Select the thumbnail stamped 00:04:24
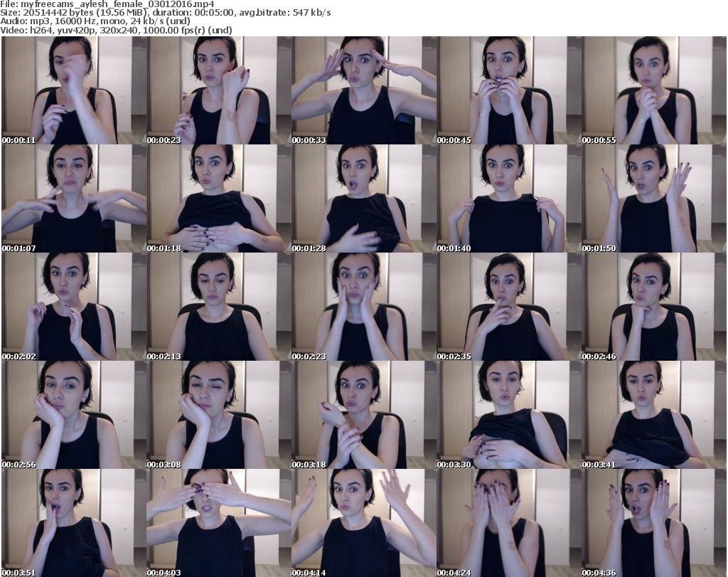This screenshot has width=728, height=577. pyautogui.click(x=509, y=523)
